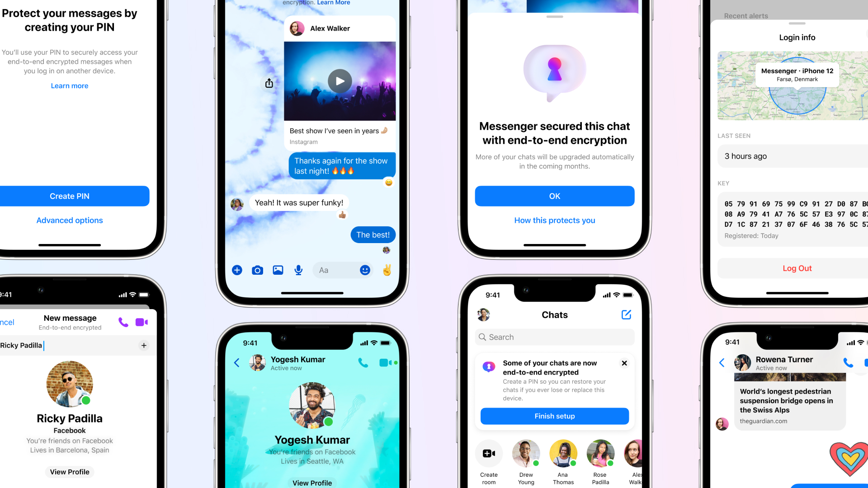Viewport: 868px width, 488px height.
Task: Tap the phone call icon in Yogesh Kumar profile
Action: [364, 362]
